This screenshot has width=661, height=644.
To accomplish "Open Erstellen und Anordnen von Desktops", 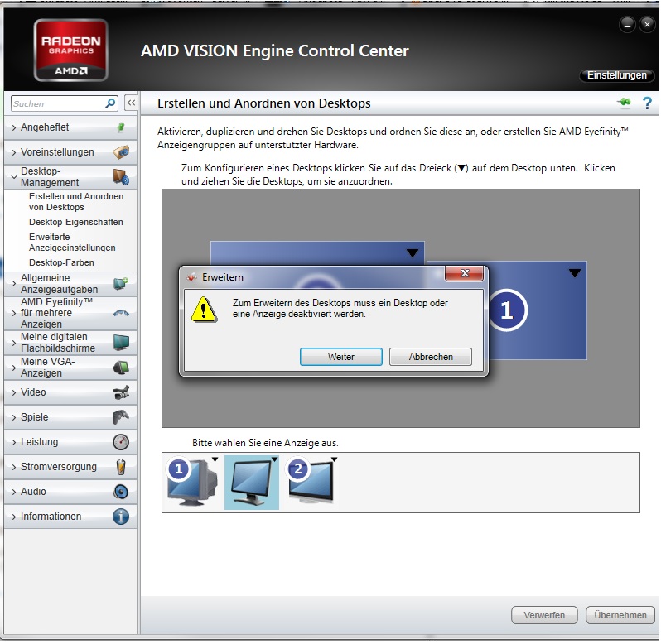I will tap(76, 202).
